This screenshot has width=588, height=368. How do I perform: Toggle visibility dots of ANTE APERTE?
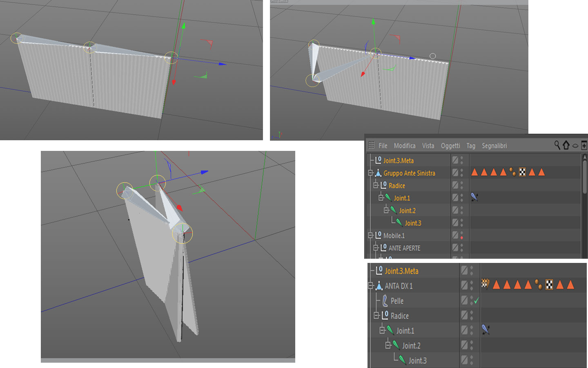pos(462,247)
